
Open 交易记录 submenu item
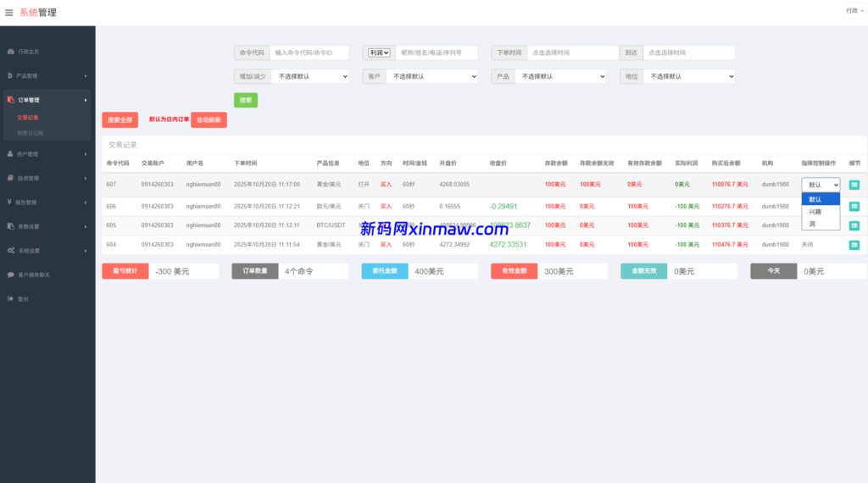tap(28, 118)
